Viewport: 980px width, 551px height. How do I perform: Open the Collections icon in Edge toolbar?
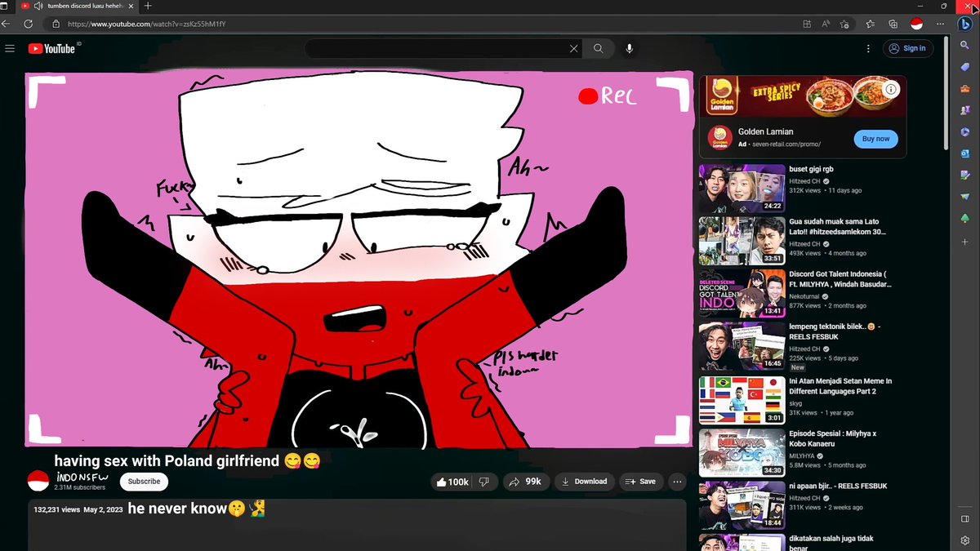893,24
